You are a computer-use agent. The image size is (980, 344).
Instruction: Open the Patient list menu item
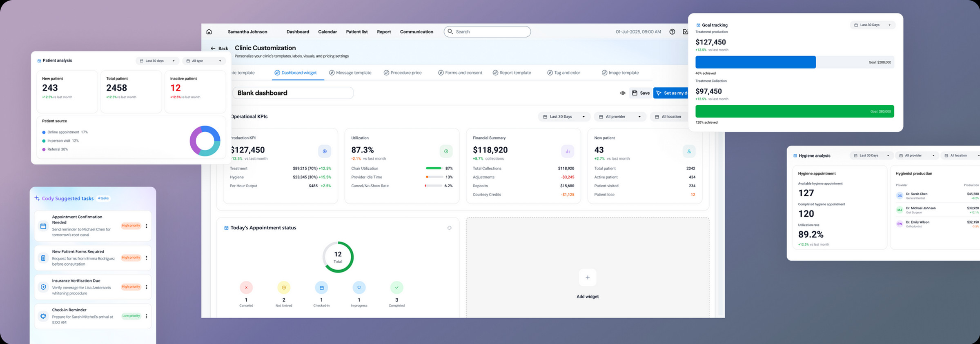(357, 31)
